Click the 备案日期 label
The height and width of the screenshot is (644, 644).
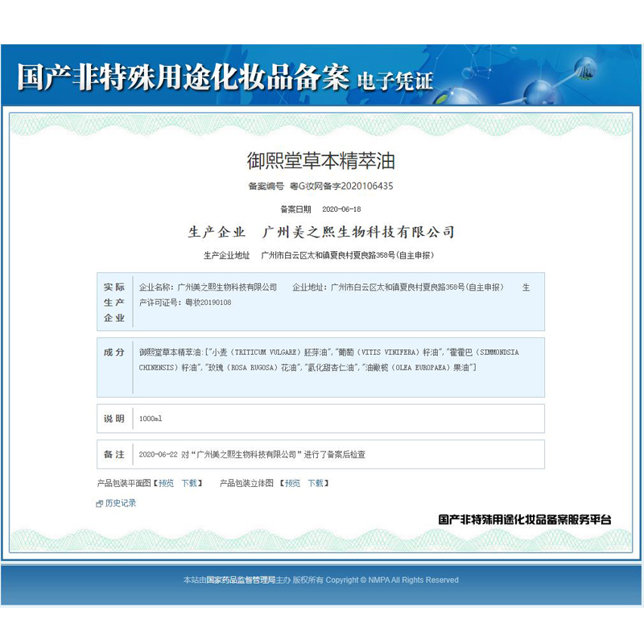click(295, 209)
